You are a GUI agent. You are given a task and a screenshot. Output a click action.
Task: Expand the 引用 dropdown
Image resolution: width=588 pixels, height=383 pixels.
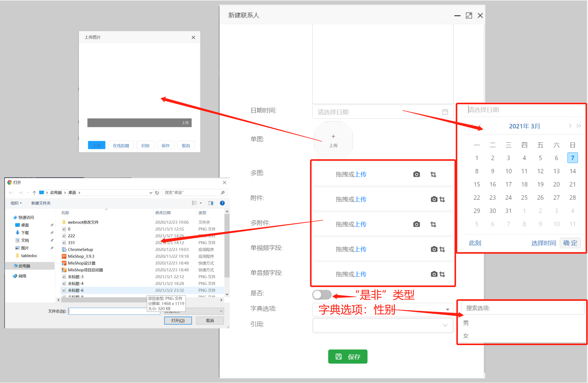(x=445, y=325)
